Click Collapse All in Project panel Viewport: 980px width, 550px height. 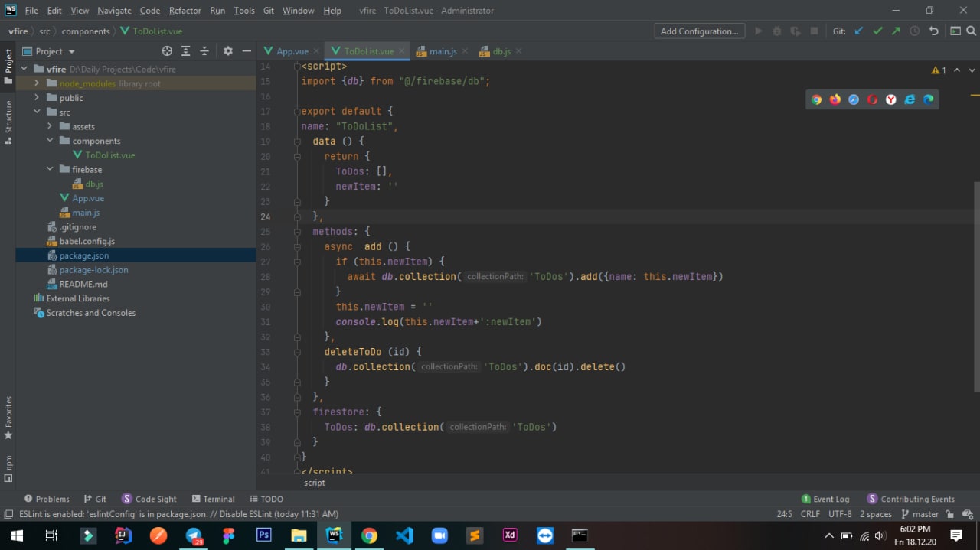(x=204, y=51)
